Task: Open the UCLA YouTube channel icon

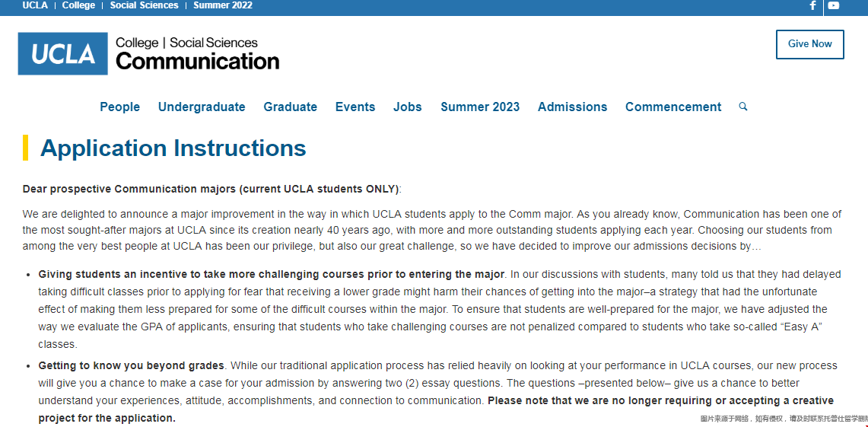Action: click(834, 5)
